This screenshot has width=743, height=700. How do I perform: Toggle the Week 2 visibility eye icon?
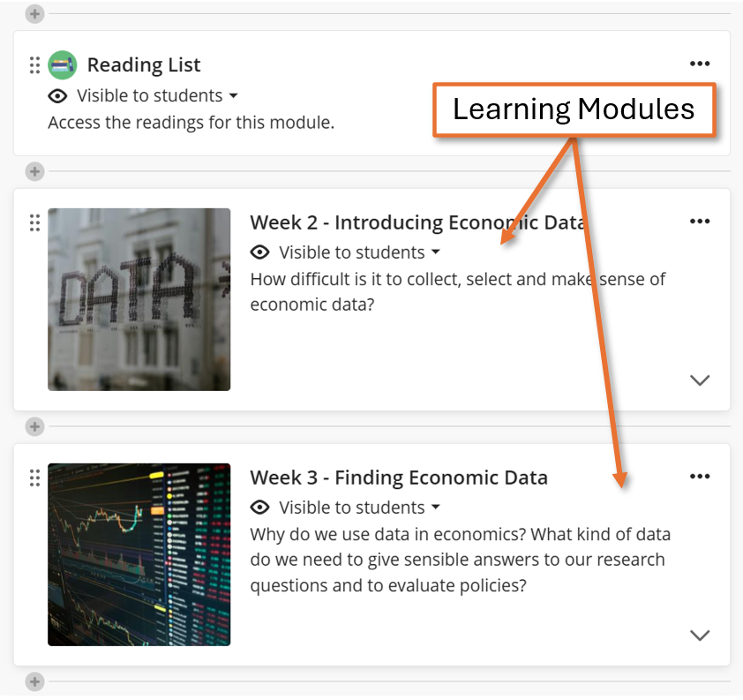click(x=260, y=252)
